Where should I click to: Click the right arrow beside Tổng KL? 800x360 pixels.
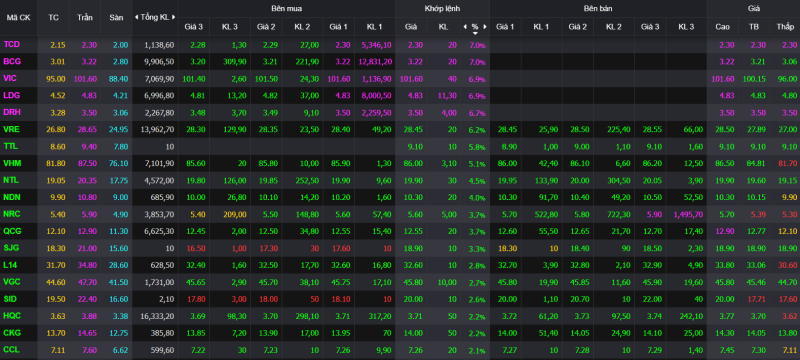coord(173,17)
